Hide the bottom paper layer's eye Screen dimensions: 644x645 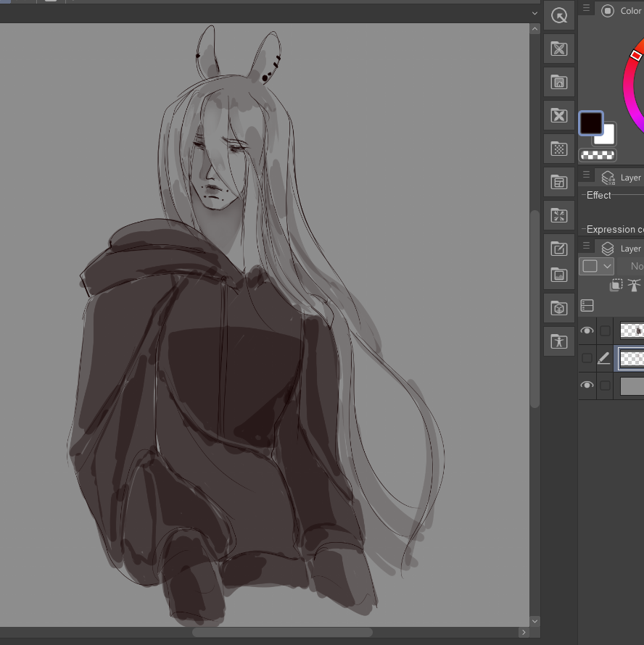[587, 385]
